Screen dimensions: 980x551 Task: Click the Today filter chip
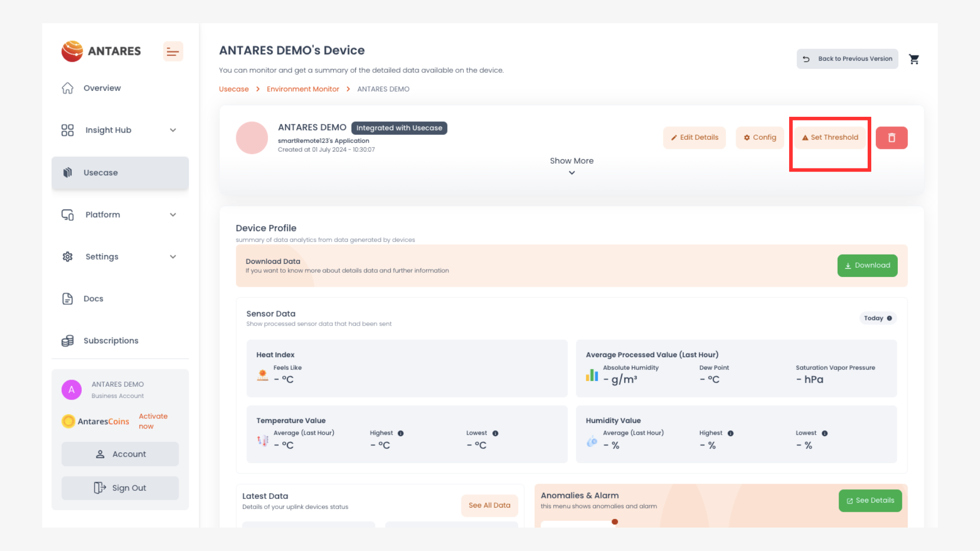pos(877,318)
